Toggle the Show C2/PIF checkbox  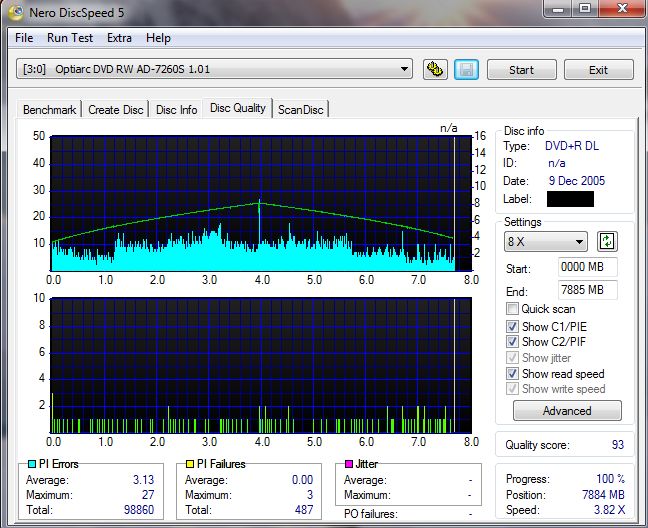(512, 342)
